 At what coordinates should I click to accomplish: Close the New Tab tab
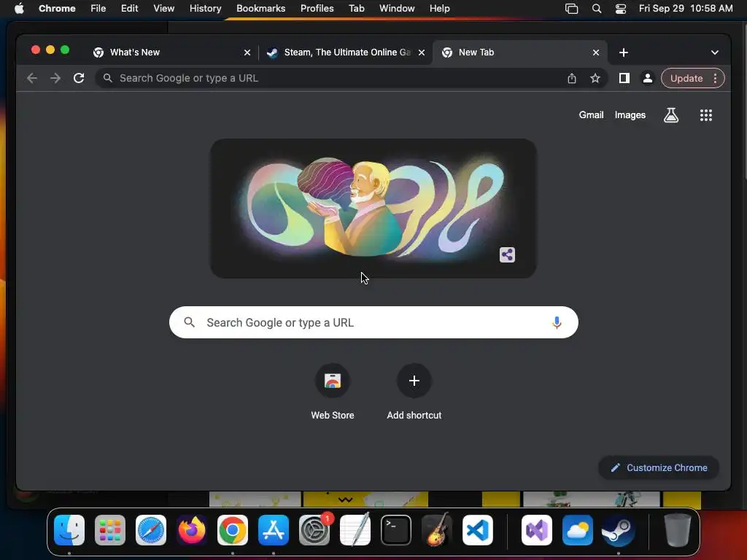coord(596,52)
